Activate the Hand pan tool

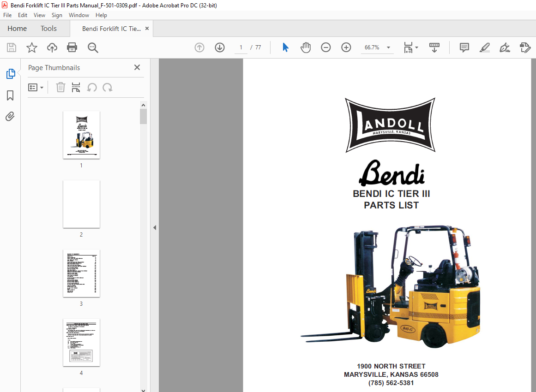coord(306,48)
